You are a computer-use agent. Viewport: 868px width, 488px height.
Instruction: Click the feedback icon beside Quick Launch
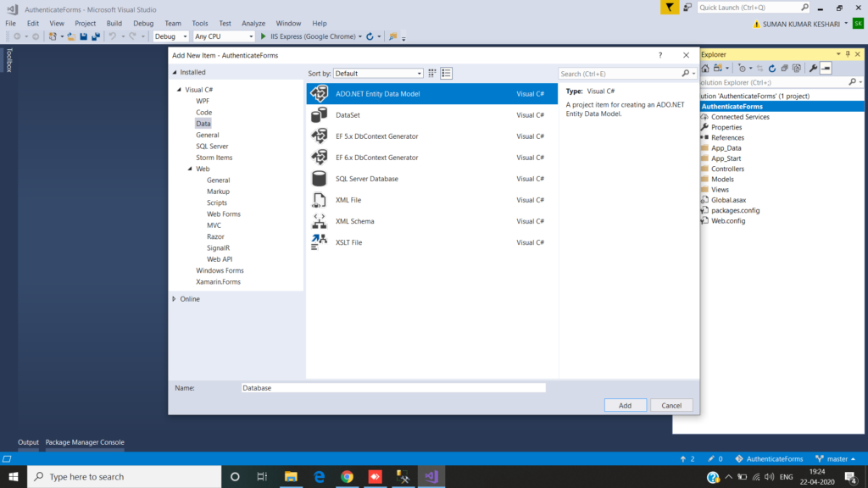click(x=687, y=7)
